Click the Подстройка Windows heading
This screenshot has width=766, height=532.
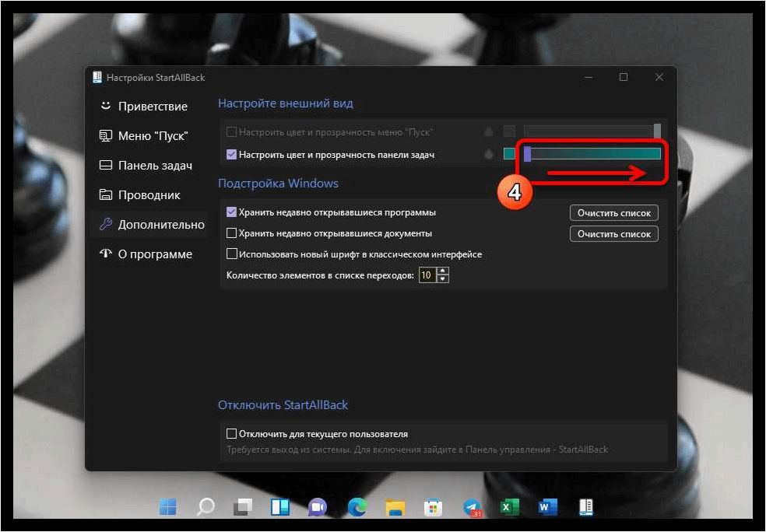(x=278, y=184)
